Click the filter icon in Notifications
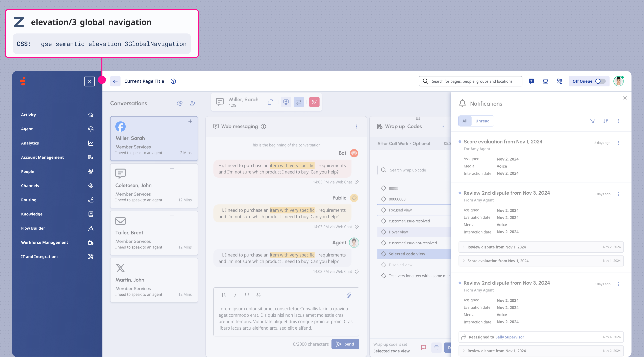644x357 pixels. click(x=593, y=121)
